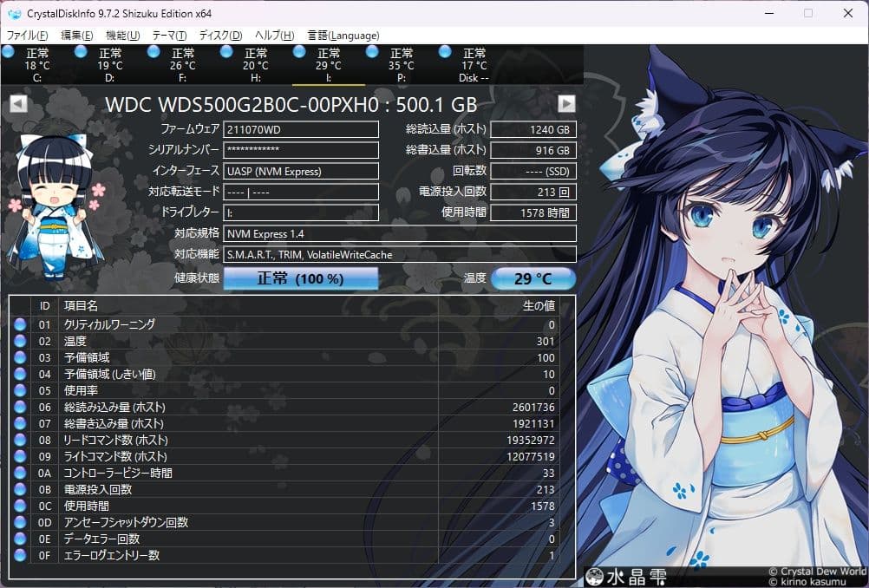The height and width of the screenshot is (588, 869).
Task: Click the ID column header
Action: pos(45,306)
